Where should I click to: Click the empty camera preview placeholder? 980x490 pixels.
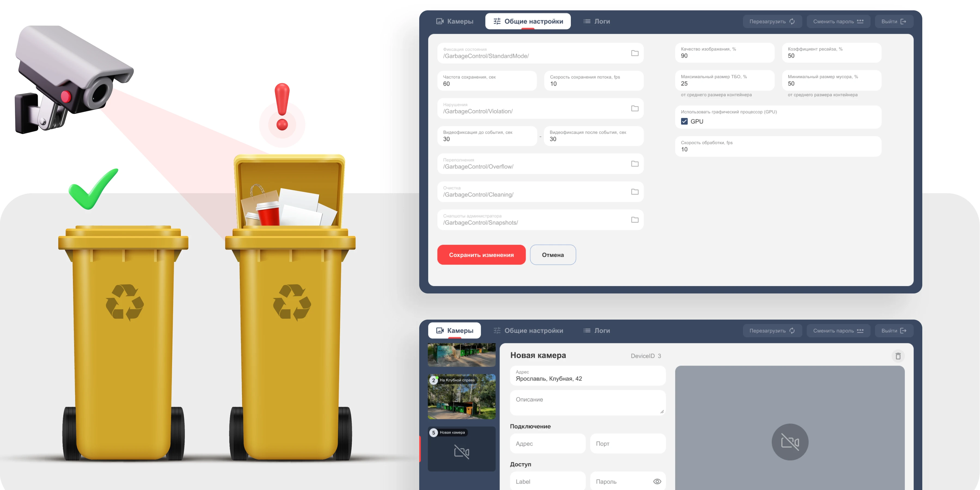pyautogui.click(x=790, y=428)
